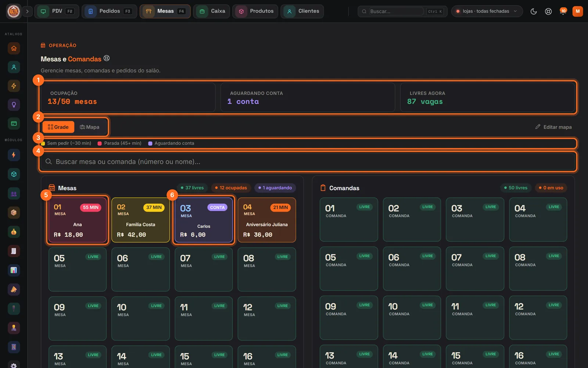The height and width of the screenshot is (368, 588).
Task: Click the orange lightning shortcut icon
Action: pos(14,86)
